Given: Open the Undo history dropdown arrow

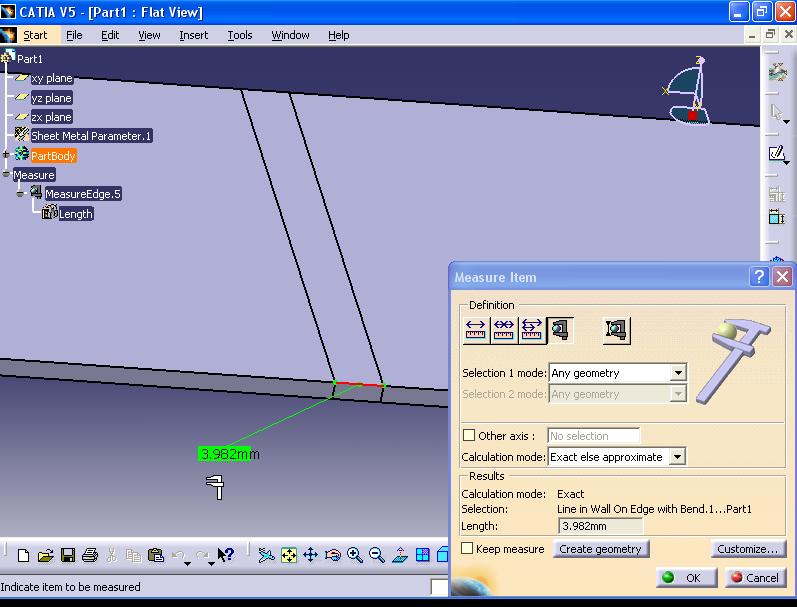Looking at the screenshot, I should (187, 563).
